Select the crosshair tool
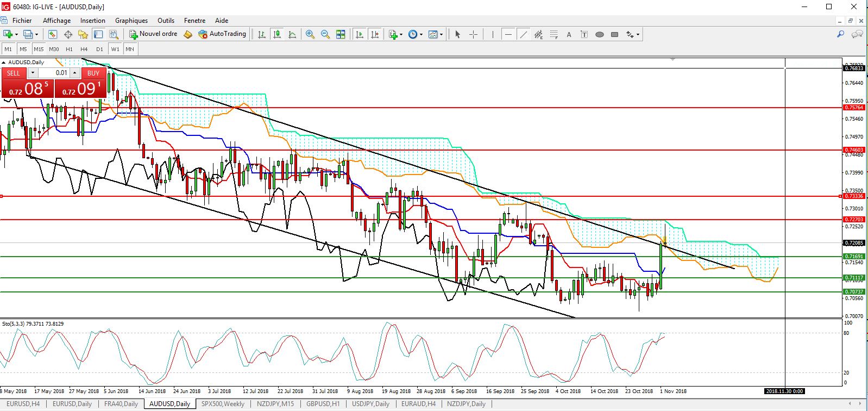 point(473,34)
